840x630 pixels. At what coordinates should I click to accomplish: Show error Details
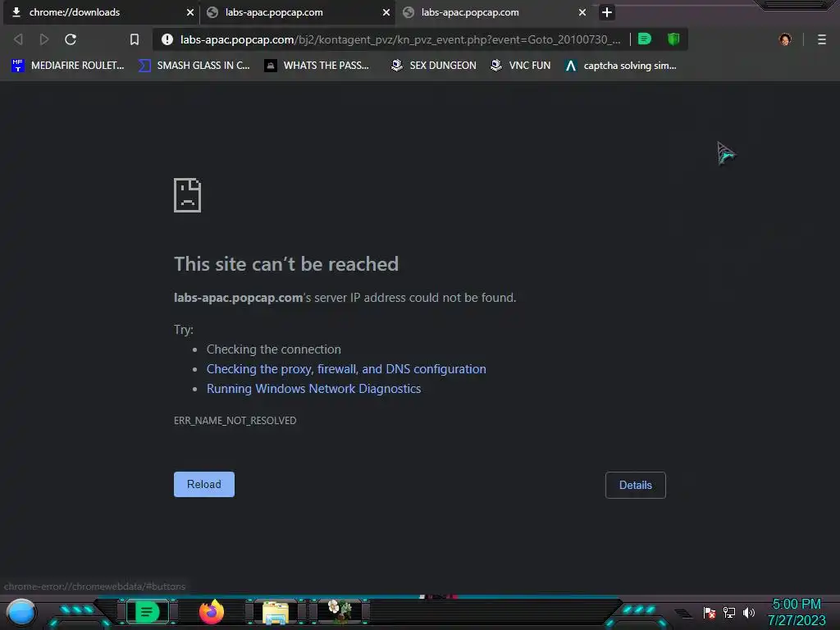tap(636, 485)
